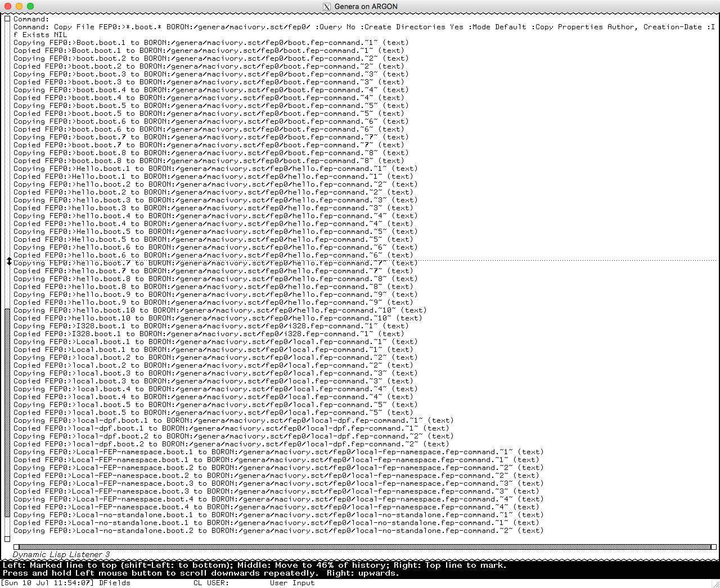Click the right end box of the horizontal scrollbar
The height and width of the screenshot is (588, 720).
tap(713, 546)
